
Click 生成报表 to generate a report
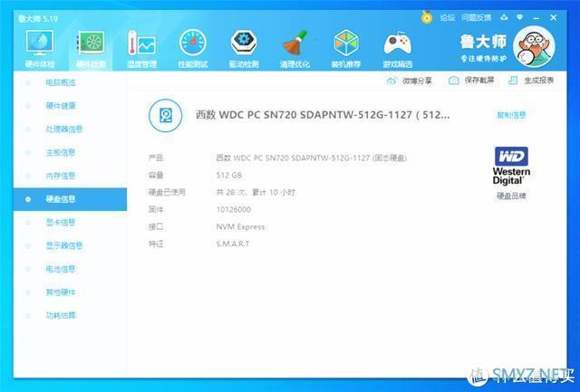pyautogui.click(x=531, y=81)
